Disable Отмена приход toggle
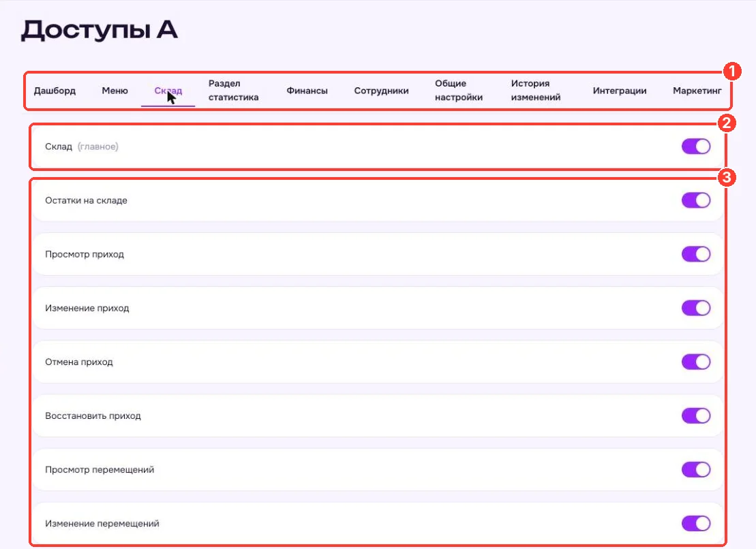 [x=696, y=362]
